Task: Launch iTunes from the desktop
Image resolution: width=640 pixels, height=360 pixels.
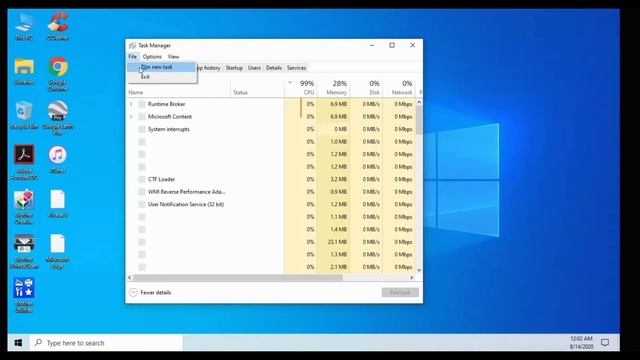Action: pyautogui.click(x=58, y=159)
